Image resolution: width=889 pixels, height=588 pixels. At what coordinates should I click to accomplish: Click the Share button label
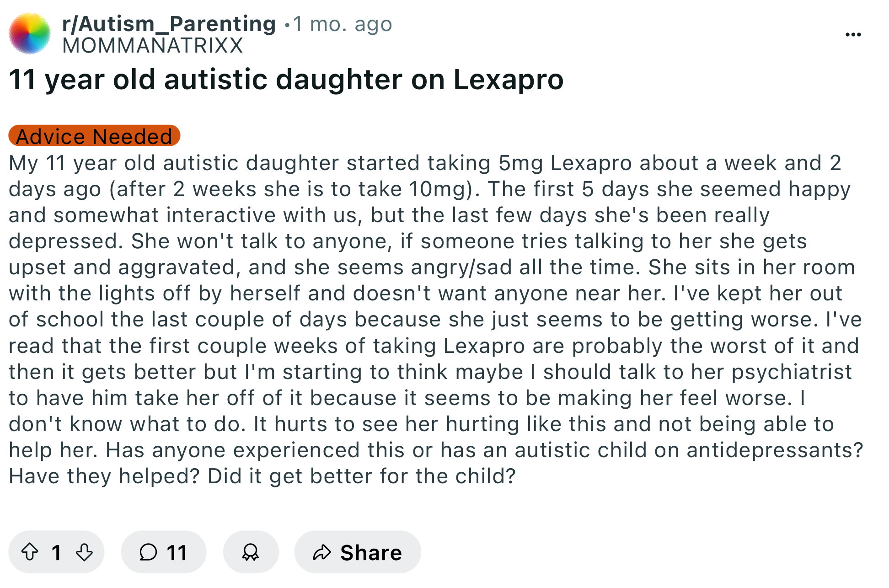point(371,552)
